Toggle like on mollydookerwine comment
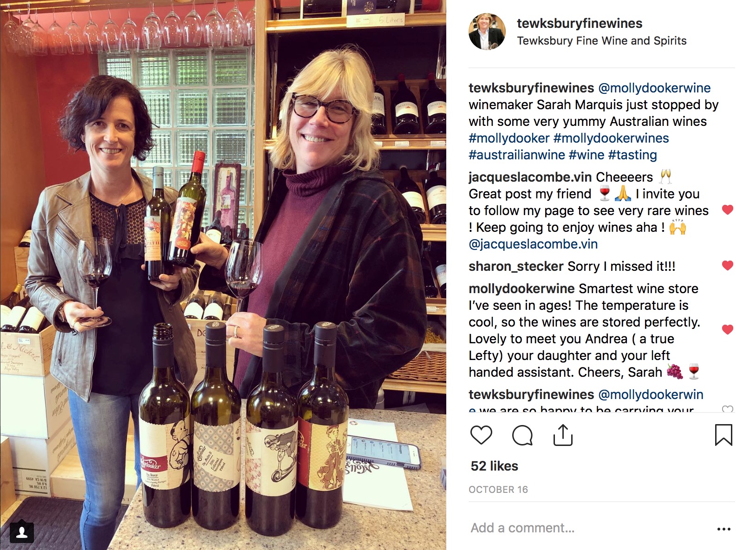The image size is (756, 550). click(x=728, y=330)
